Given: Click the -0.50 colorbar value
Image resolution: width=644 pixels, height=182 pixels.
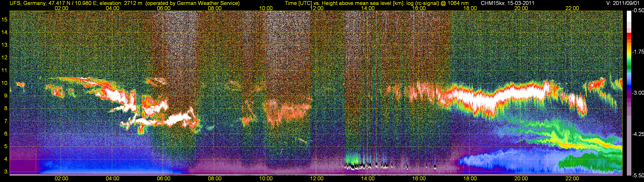Looking at the screenshot, I should (638, 11).
